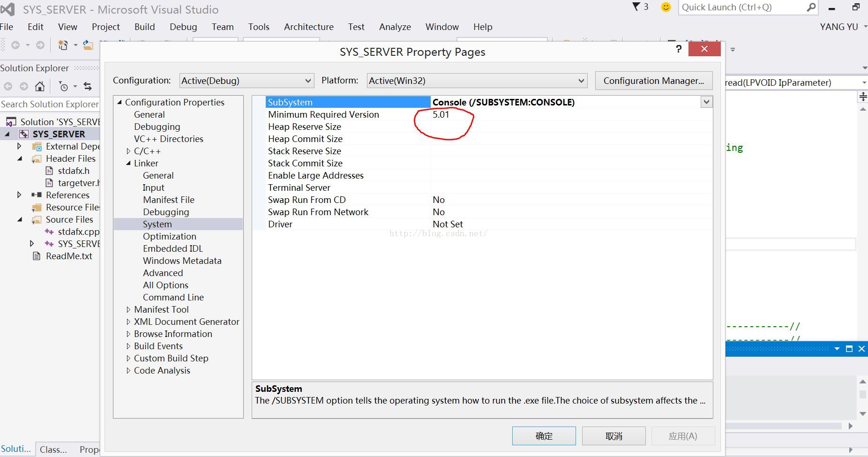The height and width of the screenshot is (457, 868).
Task: Close the bottom docked panel
Action: 861,349
